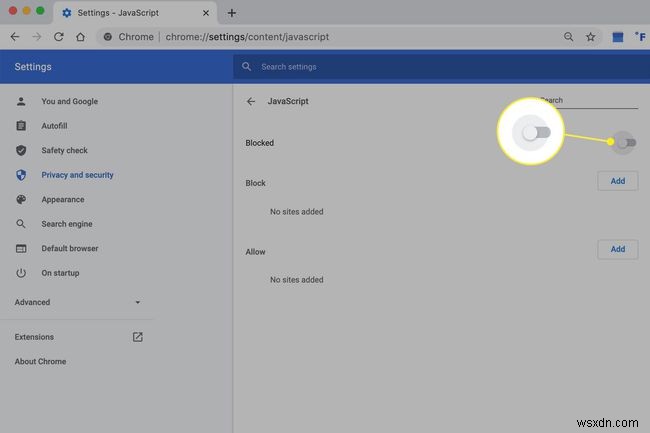Click the power icon beside On startup
This screenshot has height=433, width=650.
21,273
